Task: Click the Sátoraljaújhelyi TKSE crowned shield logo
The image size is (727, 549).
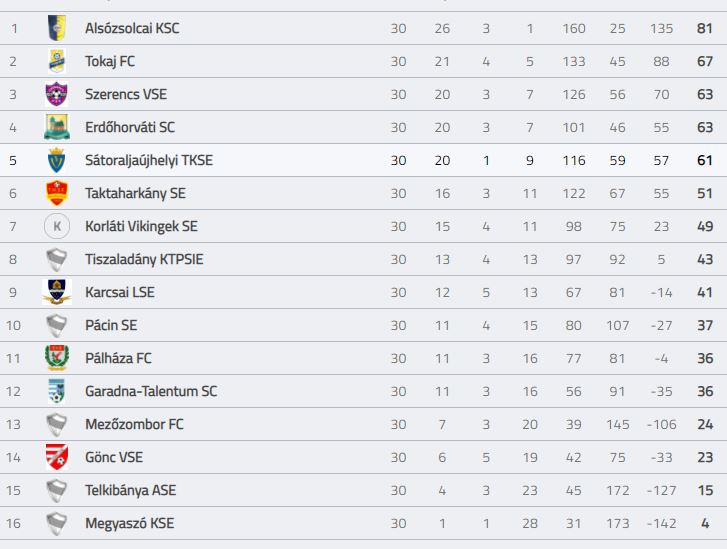Action: [x=57, y=160]
